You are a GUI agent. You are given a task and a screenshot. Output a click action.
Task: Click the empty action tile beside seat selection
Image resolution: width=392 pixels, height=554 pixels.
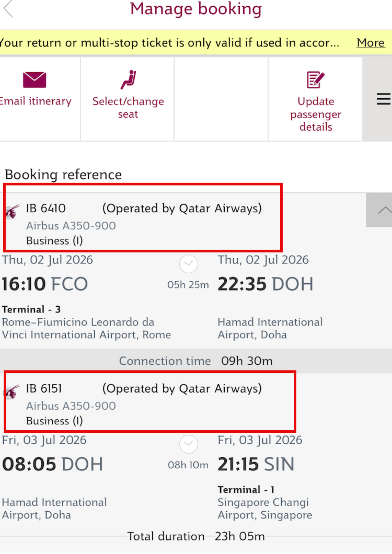tap(221, 99)
